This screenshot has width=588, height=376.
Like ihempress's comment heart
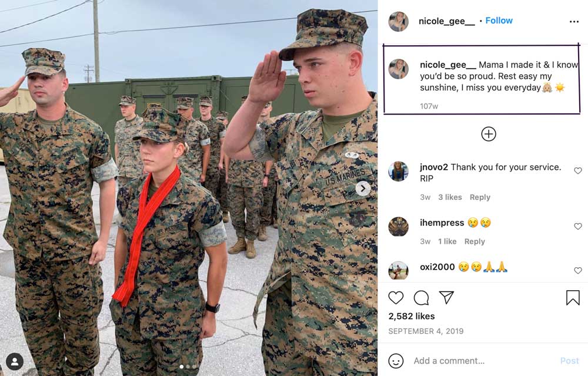(x=577, y=226)
